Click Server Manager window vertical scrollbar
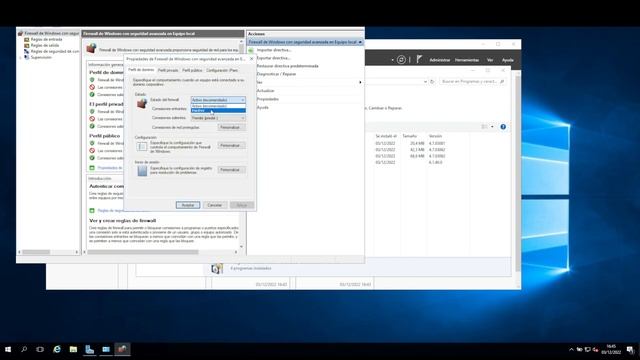 point(518,173)
